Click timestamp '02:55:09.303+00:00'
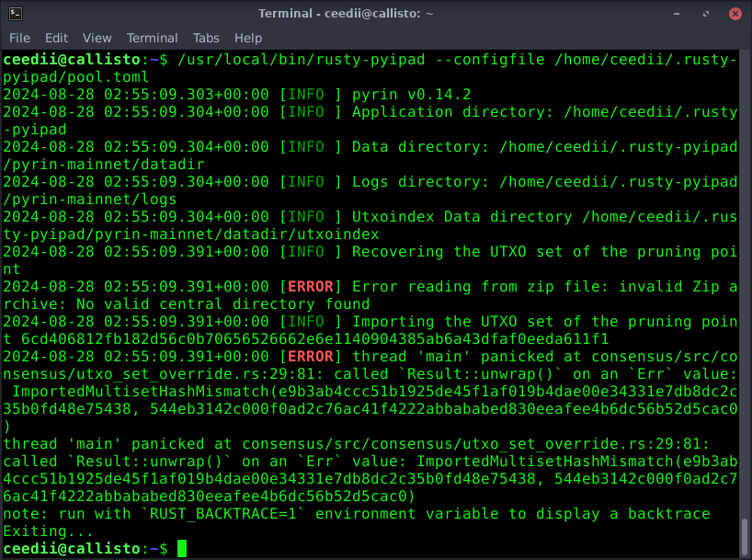The width and height of the screenshot is (752, 560). click(187, 95)
